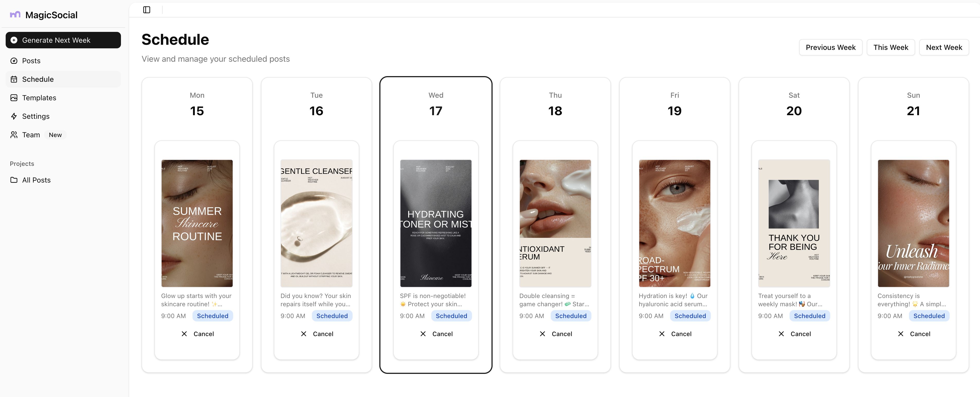The height and width of the screenshot is (397, 980).
Task: Open Team via the people icon
Action: click(14, 135)
